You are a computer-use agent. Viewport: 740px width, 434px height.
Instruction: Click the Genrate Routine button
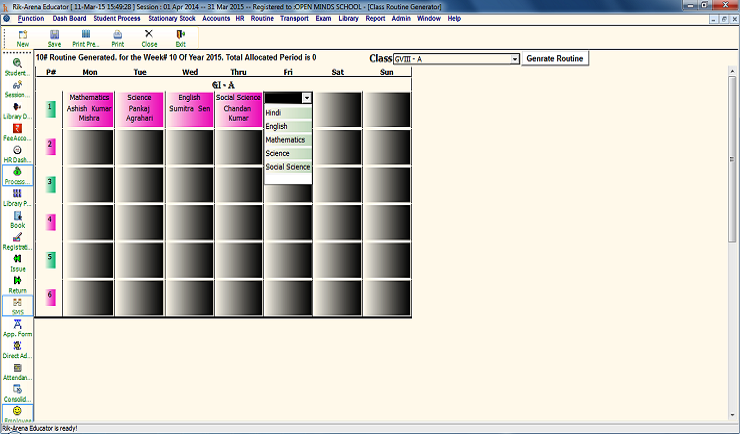click(x=554, y=59)
